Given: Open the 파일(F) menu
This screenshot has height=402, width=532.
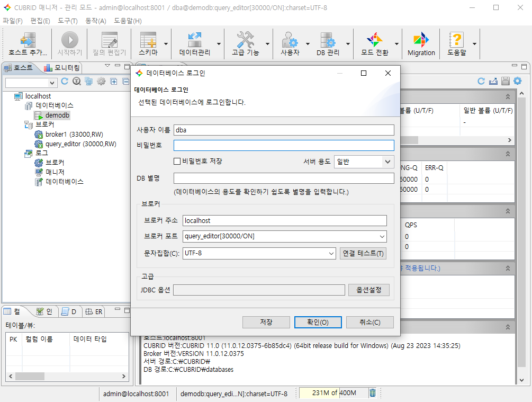Looking at the screenshot, I should pos(13,21).
